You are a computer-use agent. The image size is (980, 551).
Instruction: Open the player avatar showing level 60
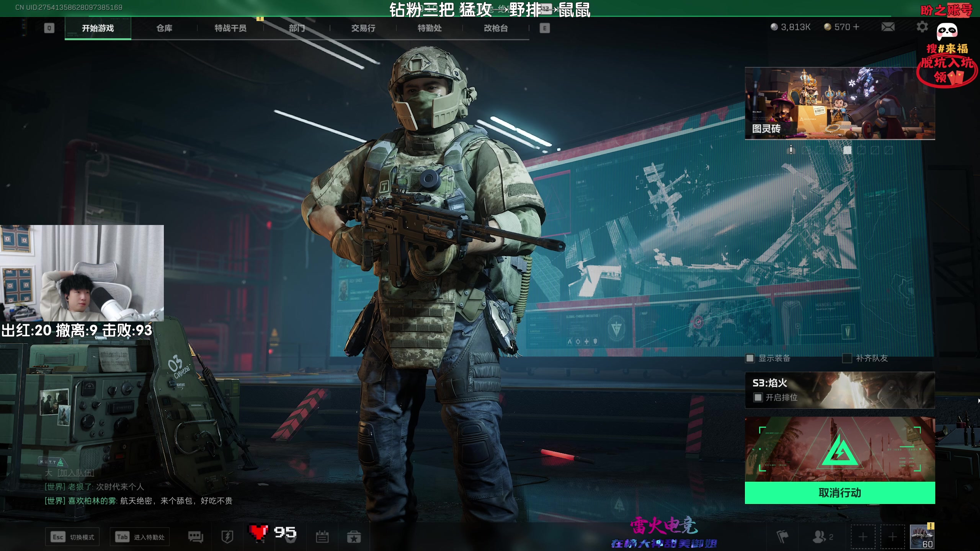[922, 537]
